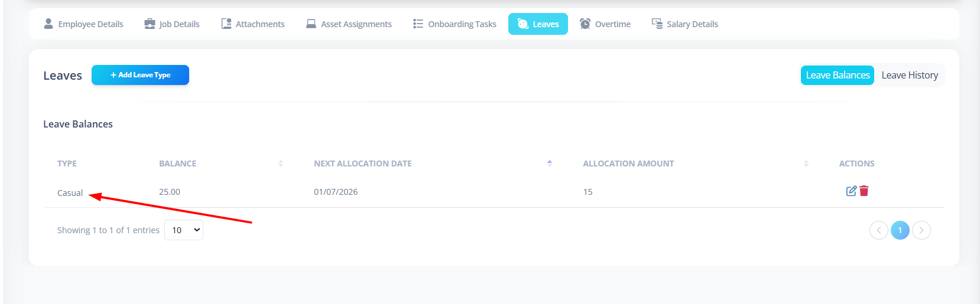Select the Leaves tab
This screenshot has height=304, width=980.
tap(538, 24)
